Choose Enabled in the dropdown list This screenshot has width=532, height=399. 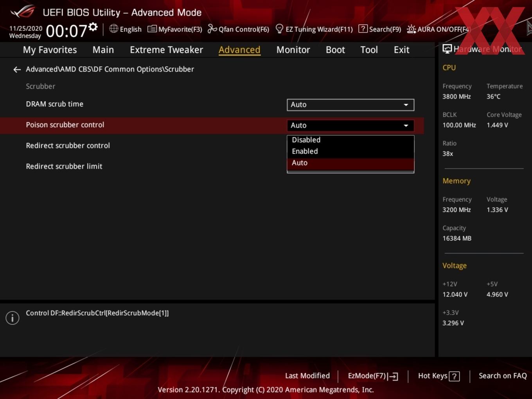pos(350,151)
